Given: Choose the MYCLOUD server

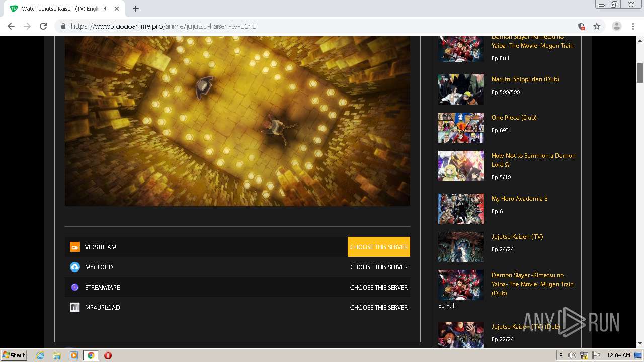Looking at the screenshot, I should coord(379,267).
